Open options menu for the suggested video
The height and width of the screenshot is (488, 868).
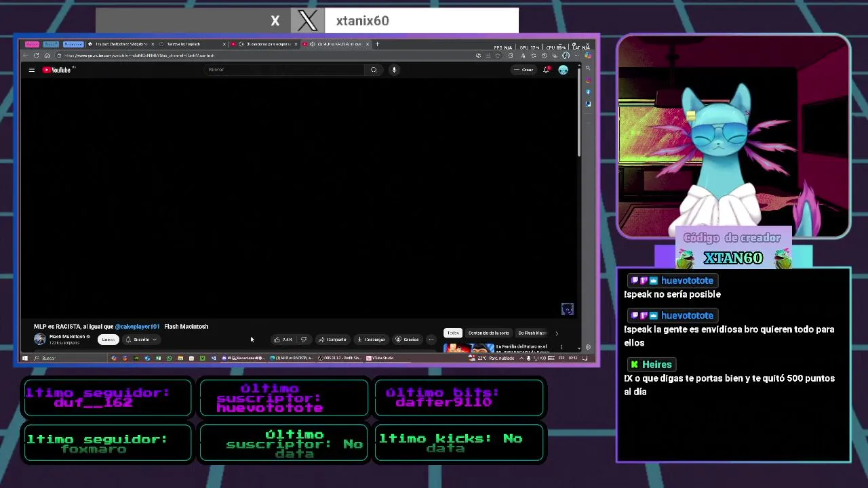tap(561, 348)
